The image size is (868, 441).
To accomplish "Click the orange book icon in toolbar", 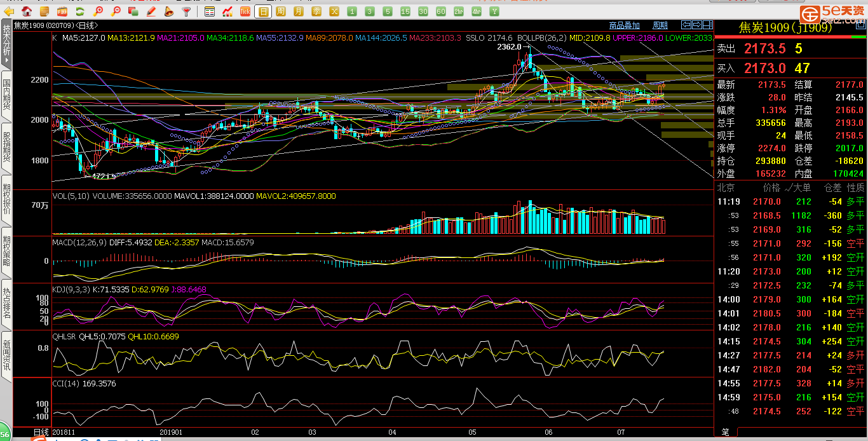I will click(x=44, y=11).
